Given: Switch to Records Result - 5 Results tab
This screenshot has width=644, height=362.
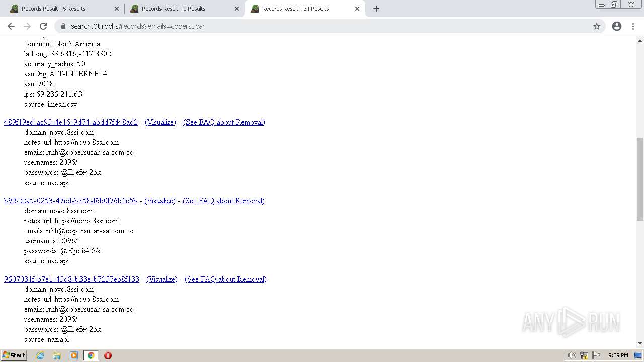Looking at the screenshot, I should [63, 9].
